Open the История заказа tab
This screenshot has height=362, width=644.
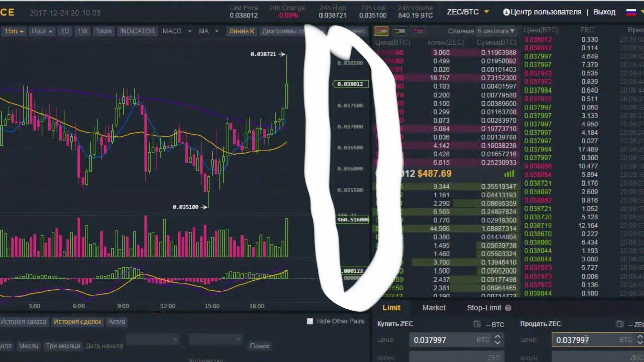tap(23, 322)
